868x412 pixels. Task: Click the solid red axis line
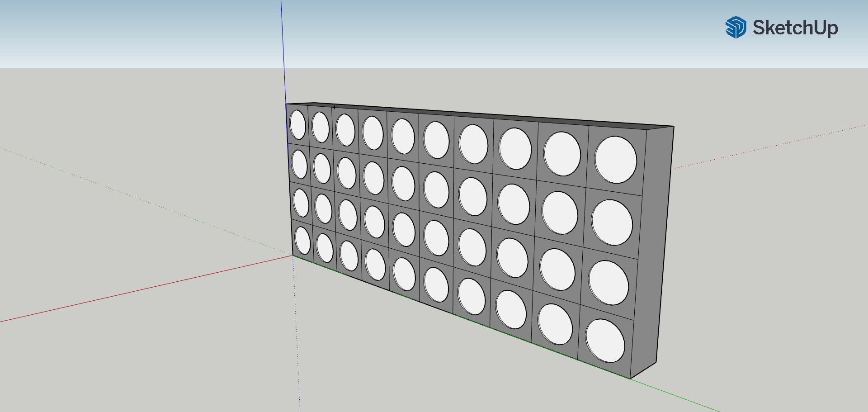pos(146,289)
